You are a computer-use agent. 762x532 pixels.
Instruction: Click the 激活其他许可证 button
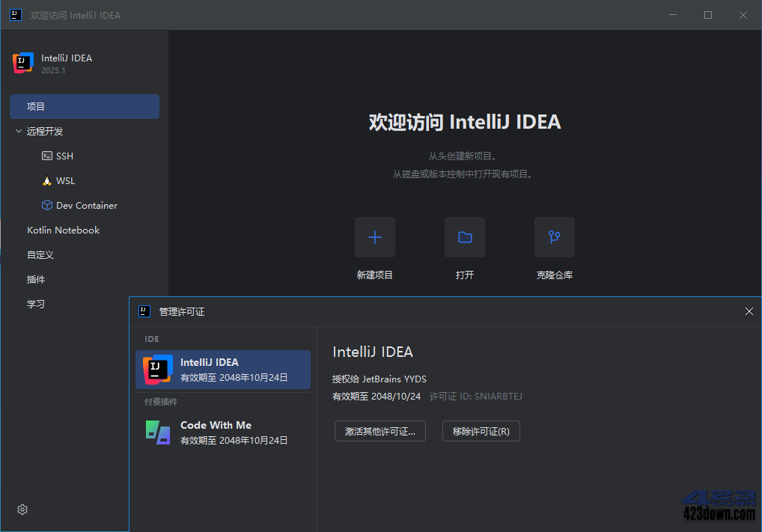click(x=380, y=431)
